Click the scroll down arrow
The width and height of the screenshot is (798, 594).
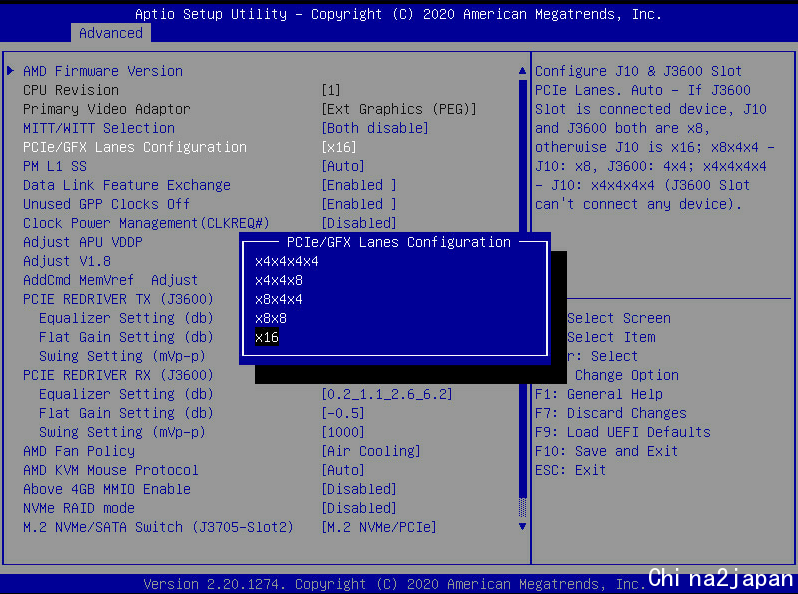click(x=522, y=526)
